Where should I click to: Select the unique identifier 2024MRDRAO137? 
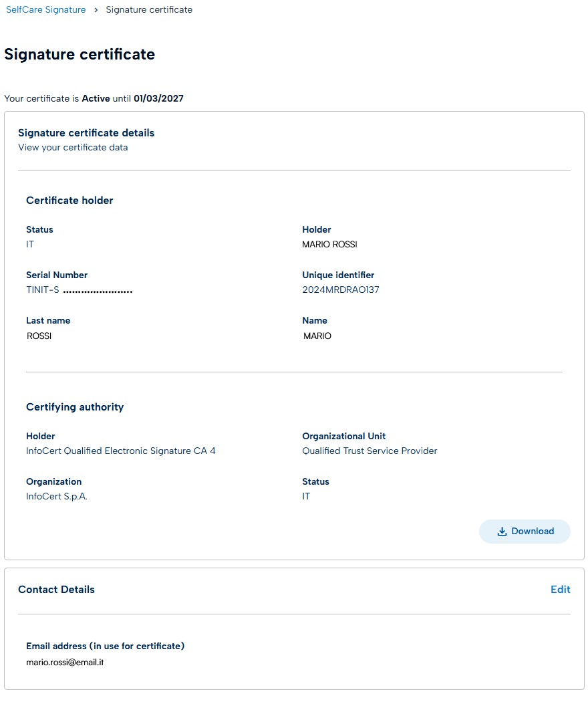pyautogui.click(x=341, y=289)
